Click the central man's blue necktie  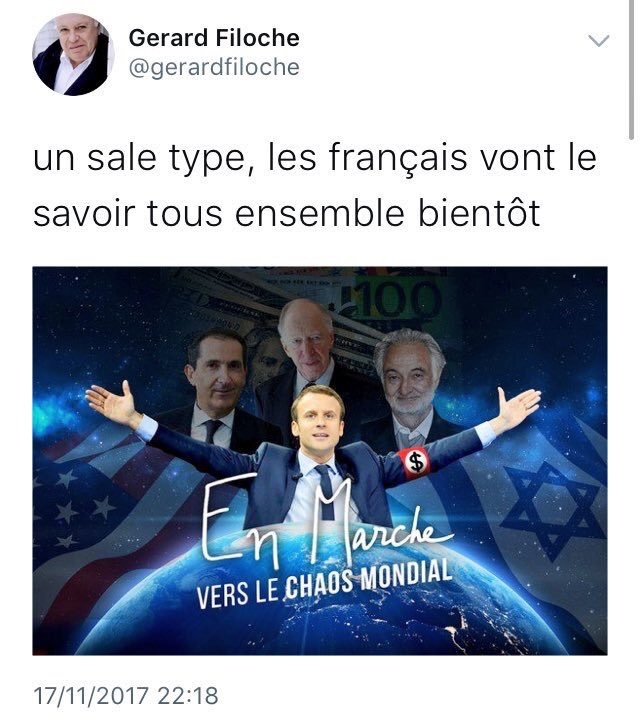[326, 492]
